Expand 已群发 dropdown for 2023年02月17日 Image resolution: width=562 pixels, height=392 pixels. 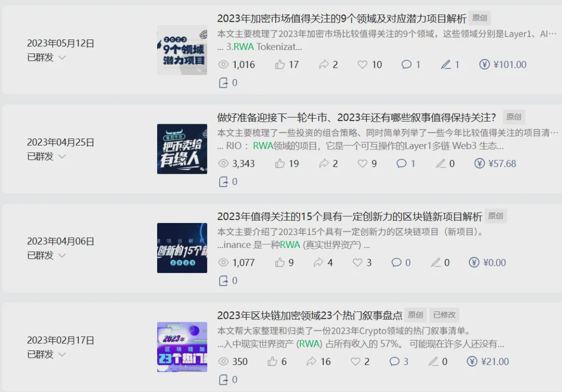(x=62, y=355)
